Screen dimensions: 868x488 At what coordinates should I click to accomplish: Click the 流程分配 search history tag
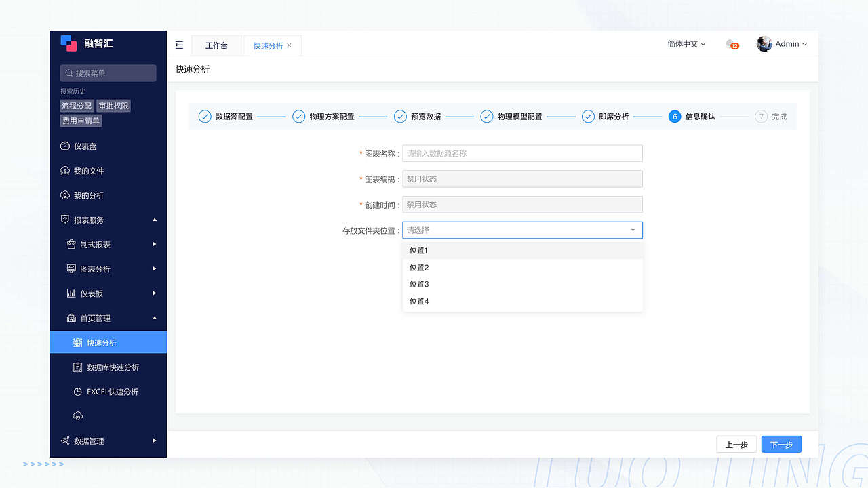[77, 106]
